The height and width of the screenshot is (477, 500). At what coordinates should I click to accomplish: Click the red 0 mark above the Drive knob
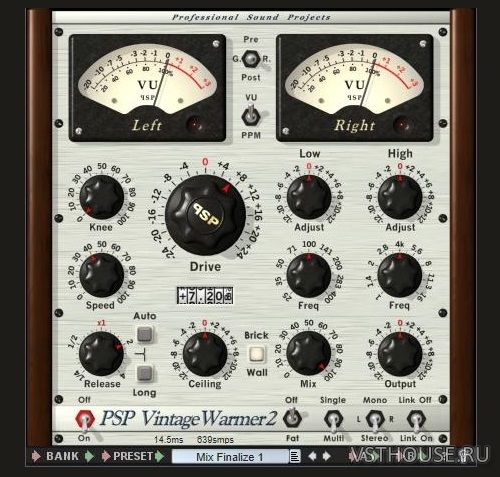[205, 162]
